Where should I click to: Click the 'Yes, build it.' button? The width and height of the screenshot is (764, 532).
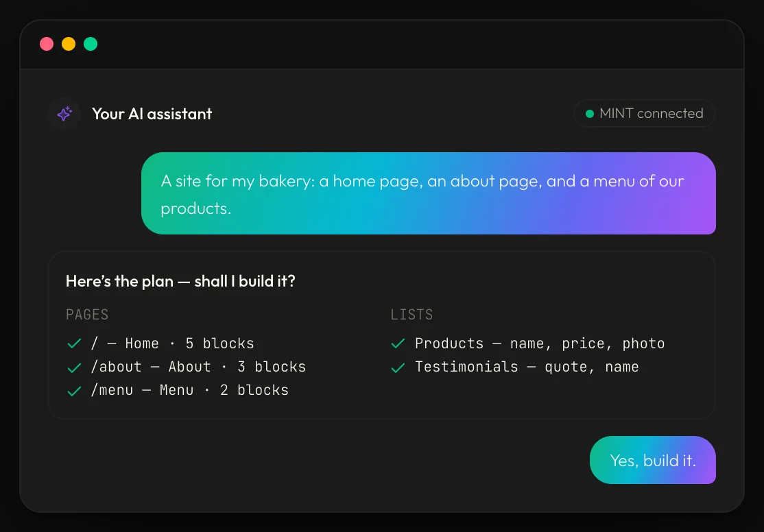click(652, 460)
